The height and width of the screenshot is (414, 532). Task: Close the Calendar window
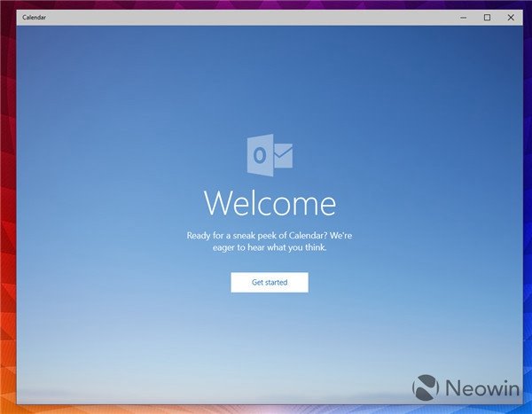[x=511, y=18]
